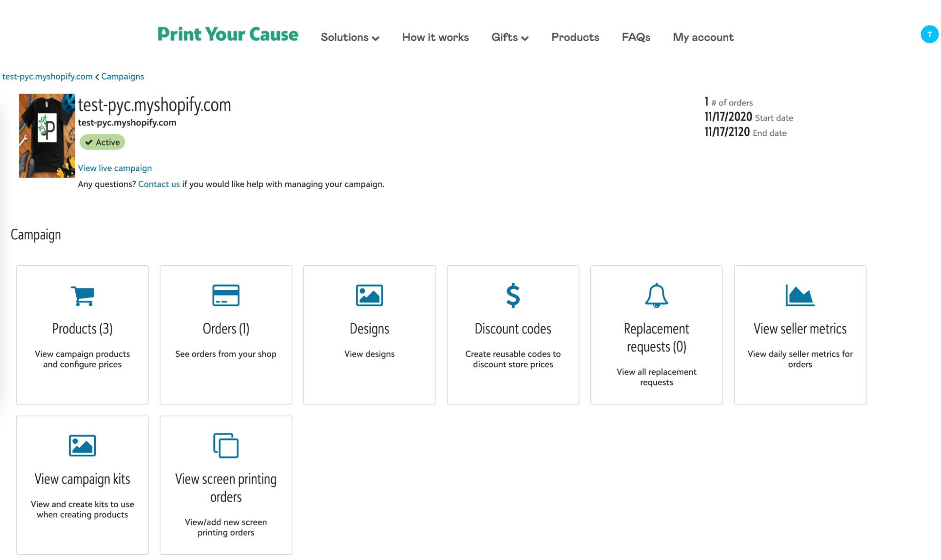Open the Orders (1) card title

(226, 328)
